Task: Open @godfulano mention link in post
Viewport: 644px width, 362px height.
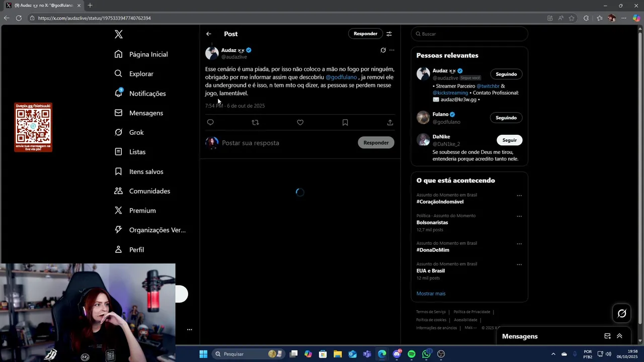Action: (x=341, y=77)
